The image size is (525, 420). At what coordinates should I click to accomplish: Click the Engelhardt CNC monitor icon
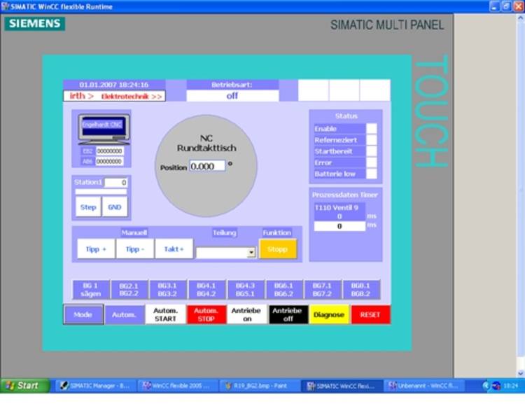[x=104, y=129]
